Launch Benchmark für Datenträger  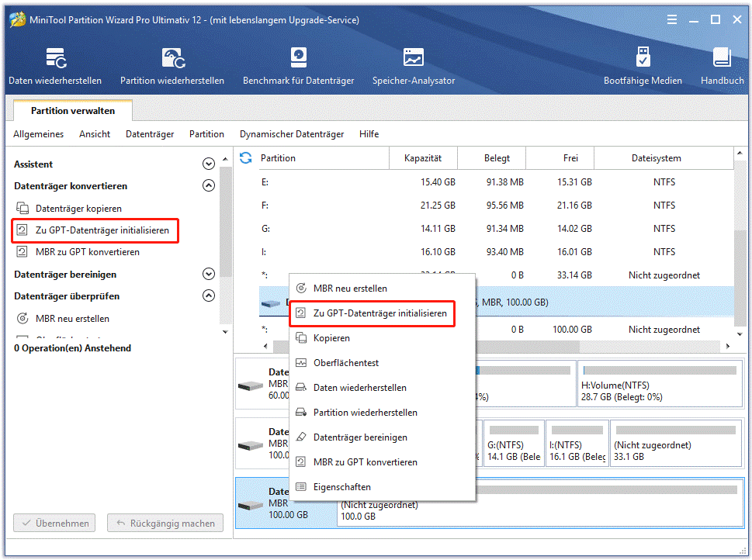(x=298, y=65)
